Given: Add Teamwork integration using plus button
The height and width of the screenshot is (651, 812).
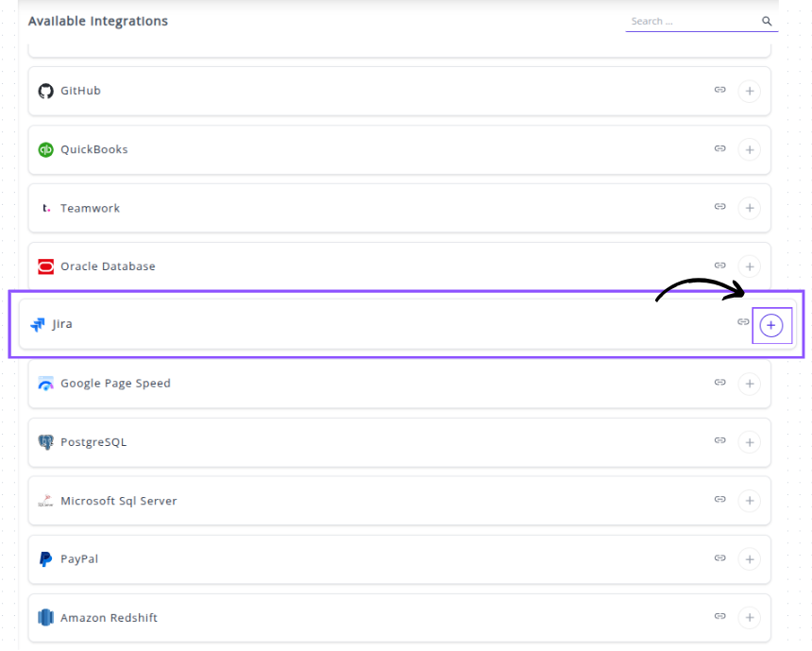Looking at the screenshot, I should tap(749, 208).
